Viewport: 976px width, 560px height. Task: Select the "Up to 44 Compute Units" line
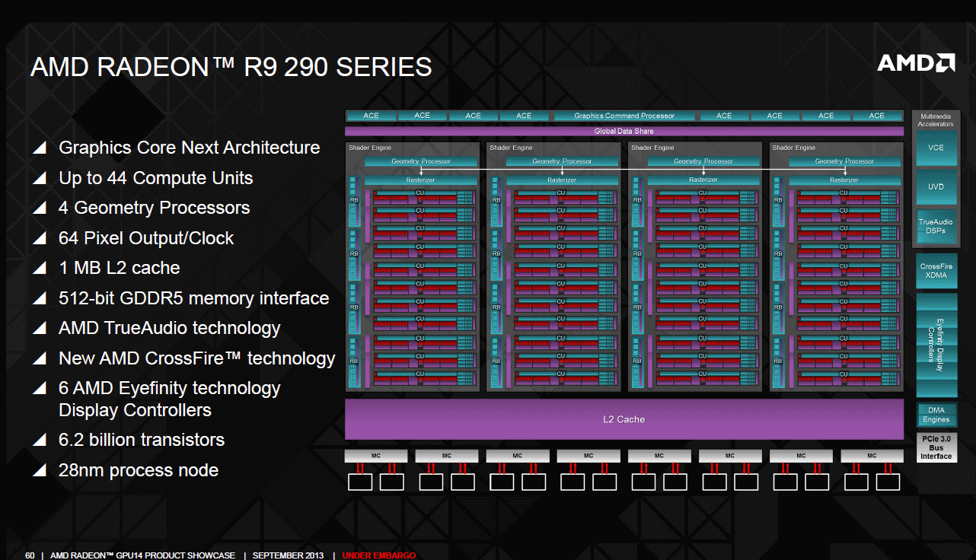coord(156,178)
